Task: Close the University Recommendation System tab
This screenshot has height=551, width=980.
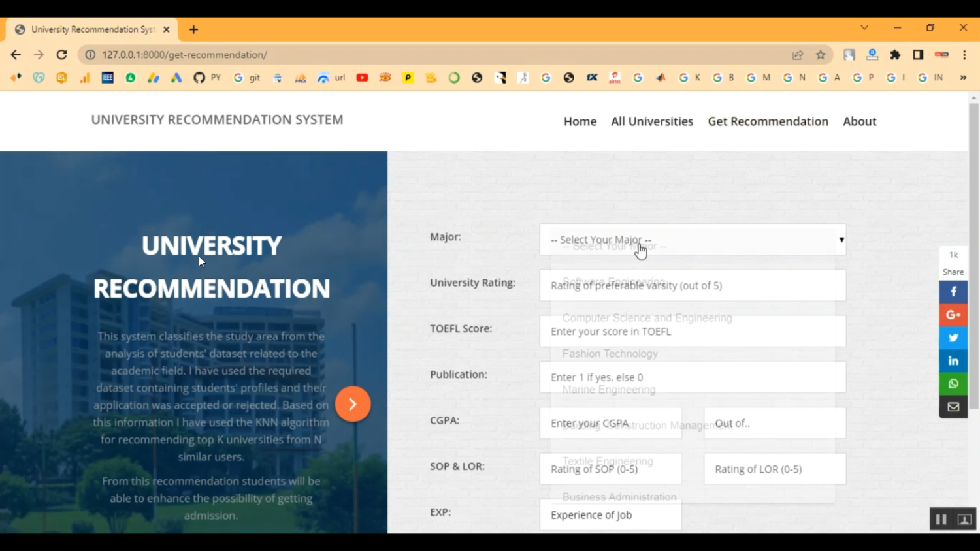Action: 166,29
